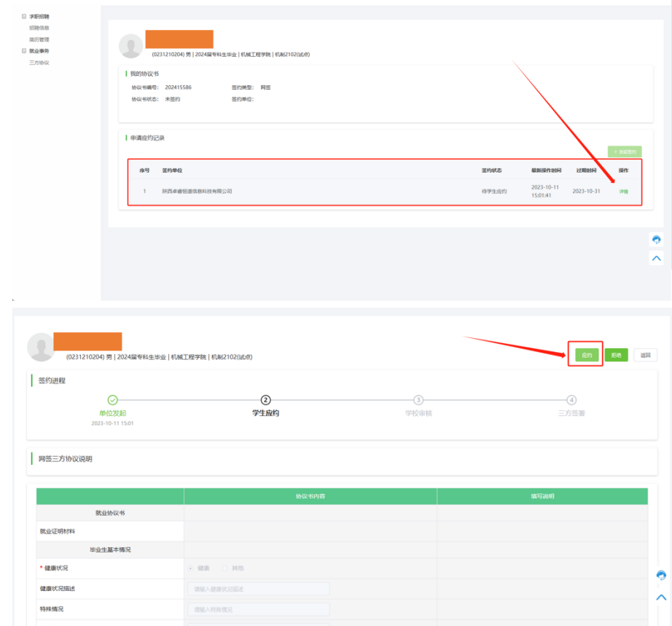Click the 就业协议书 table row label
This screenshot has width=672, height=626.
110,513
